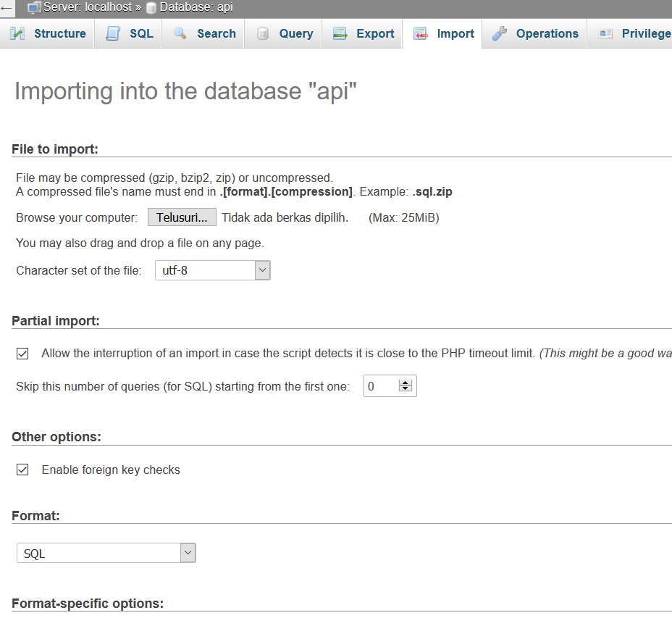Toggle Enable foreign key checks checkbox
Image resolution: width=672 pixels, height=634 pixels.
tap(22, 470)
